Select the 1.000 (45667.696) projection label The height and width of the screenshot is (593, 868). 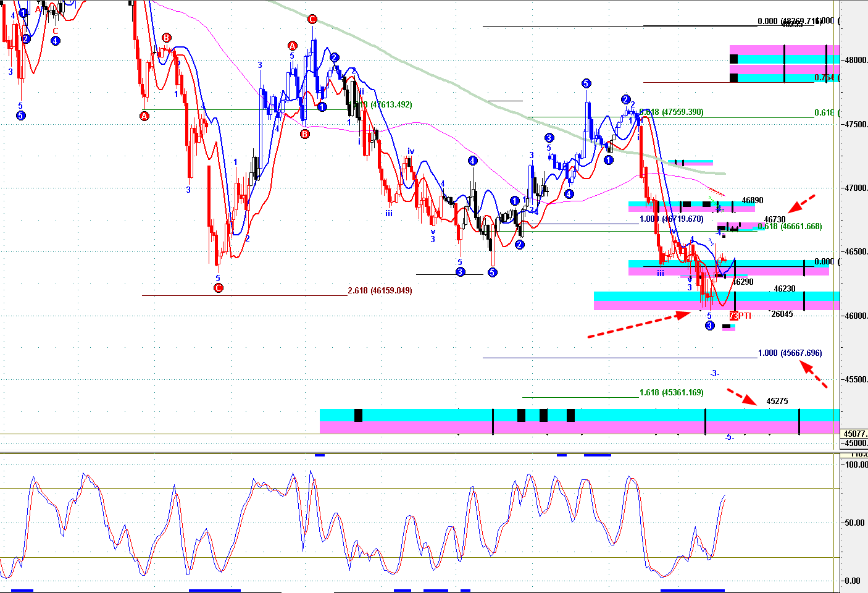tap(790, 353)
